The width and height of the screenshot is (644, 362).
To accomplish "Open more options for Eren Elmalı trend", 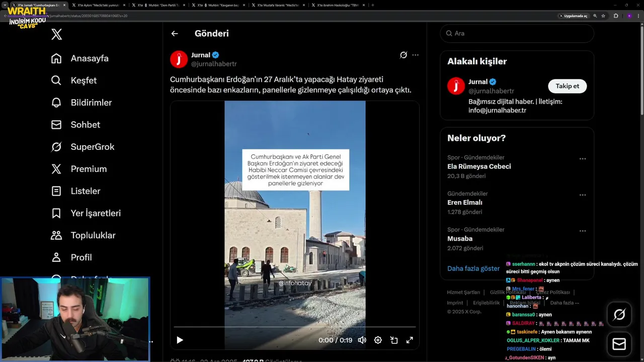I will (x=582, y=195).
